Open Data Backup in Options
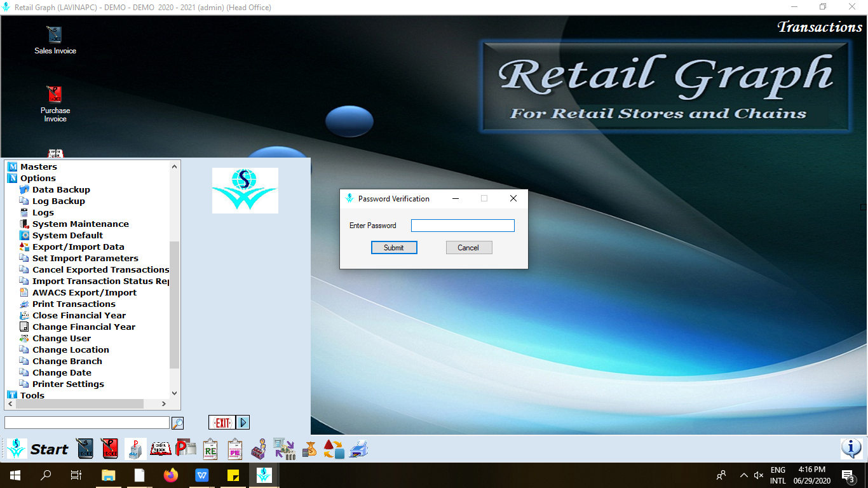The height and width of the screenshot is (488, 868). pos(61,189)
